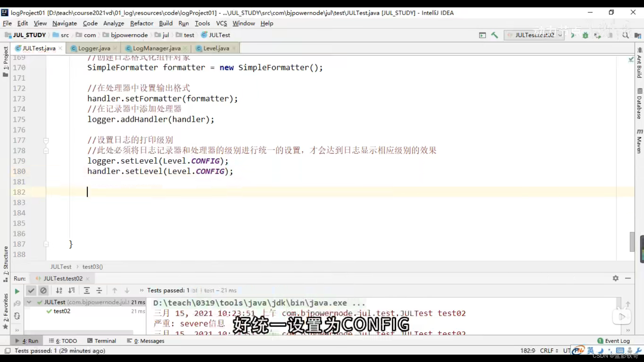Click line 182 in the editor
The height and width of the screenshot is (362, 644).
[340, 192]
